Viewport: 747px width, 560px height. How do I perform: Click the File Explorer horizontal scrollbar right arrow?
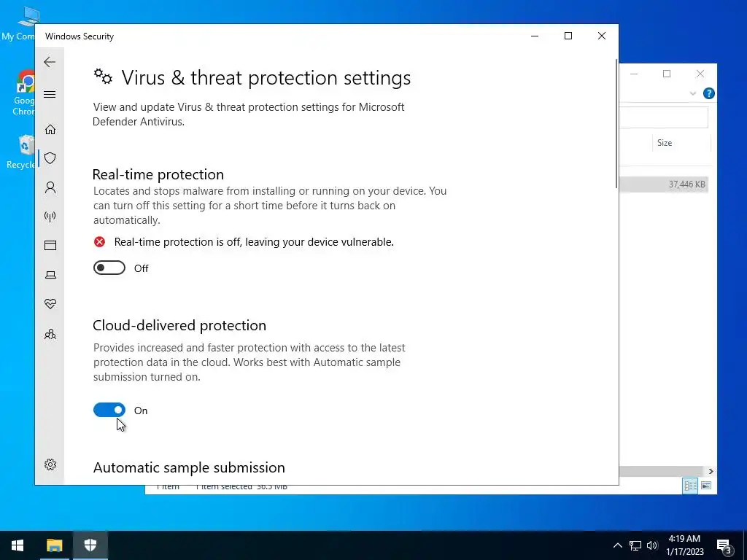711,471
